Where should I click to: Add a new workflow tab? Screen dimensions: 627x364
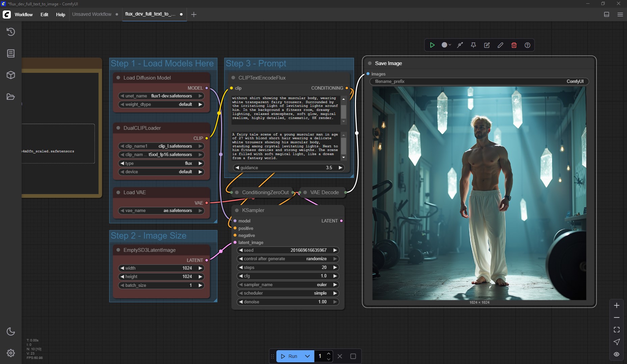[194, 14]
